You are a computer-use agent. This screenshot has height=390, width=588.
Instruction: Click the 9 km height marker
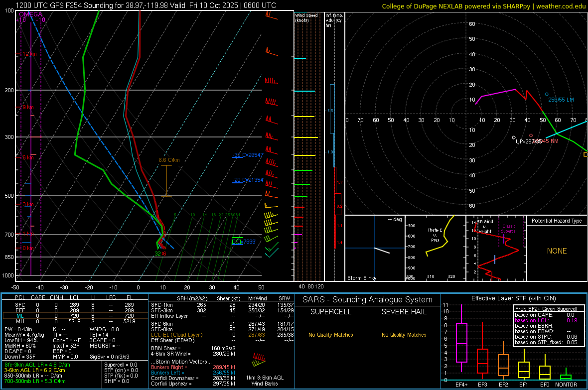point(27,107)
